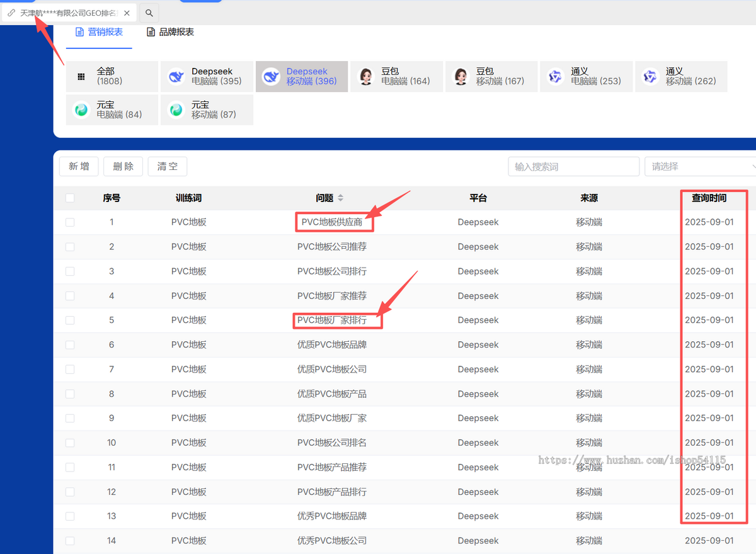The width and height of the screenshot is (756, 554).
Task: Click the 删除 button
Action: tap(123, 166)
